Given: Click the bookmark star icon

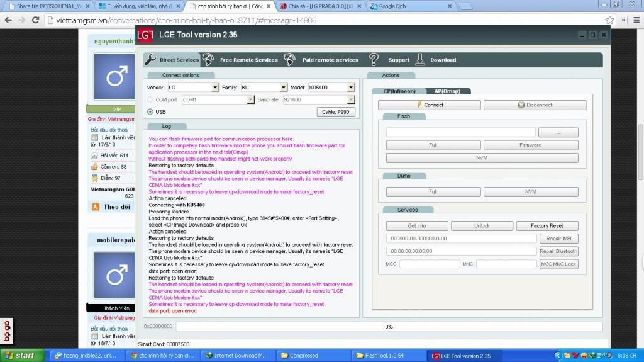Looking at the screenshot, I should click(x=609, y=20).
